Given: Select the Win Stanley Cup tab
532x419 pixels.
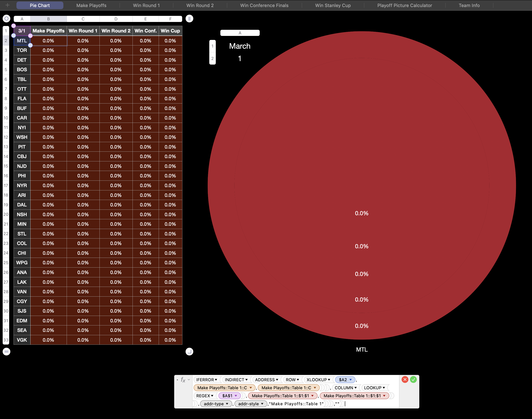Looking at the screenshot, I should point(333,5).
